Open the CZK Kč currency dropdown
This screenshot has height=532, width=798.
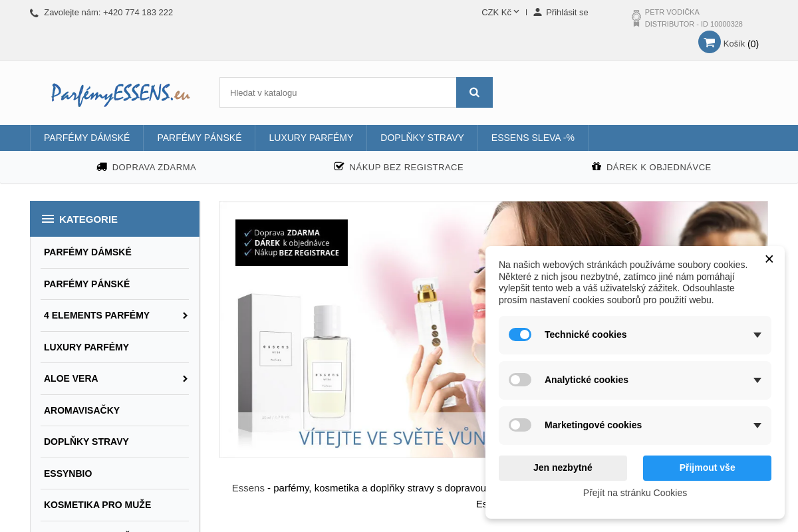coord(500,12)
